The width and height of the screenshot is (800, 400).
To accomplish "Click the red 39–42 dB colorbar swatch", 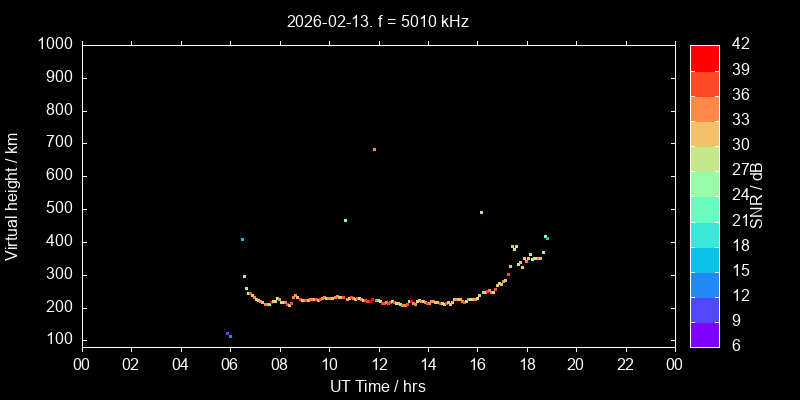I will (x=705, y=57).
